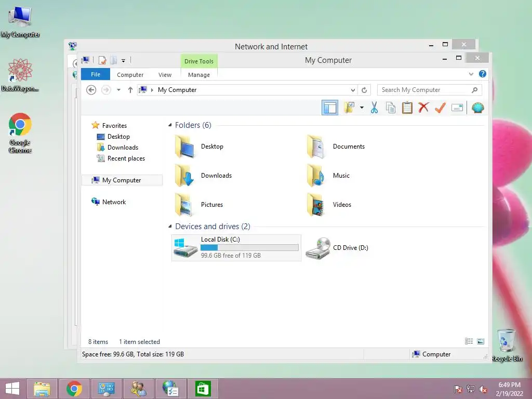Switch to the Manage ribbon tab
Image resolution: width=532 pixels, height=399 pixels.
click(x=199, y=75)
